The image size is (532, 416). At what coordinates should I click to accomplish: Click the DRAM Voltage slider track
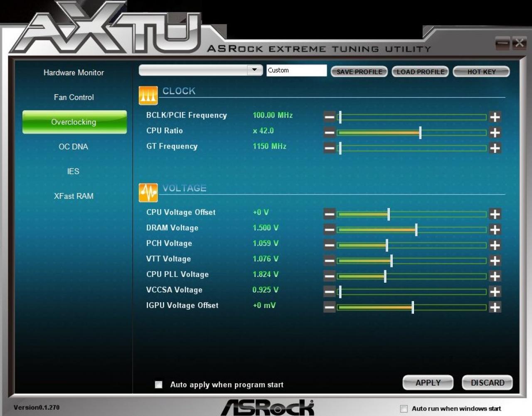[x=411, y=230]
